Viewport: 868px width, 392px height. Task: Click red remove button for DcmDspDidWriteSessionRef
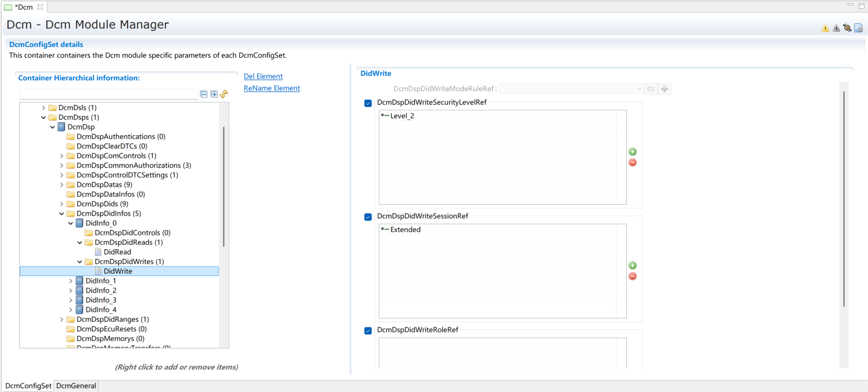[x=632, y=277]
